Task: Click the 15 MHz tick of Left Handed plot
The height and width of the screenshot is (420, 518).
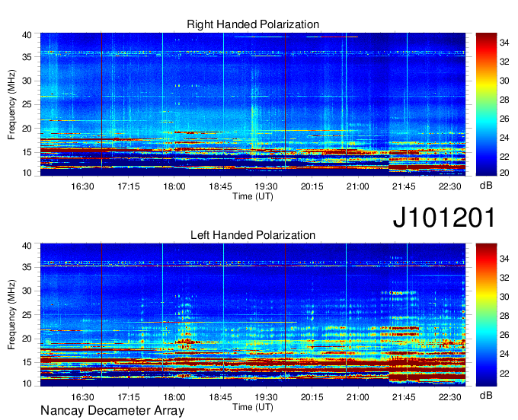Action: click(27, 363)
